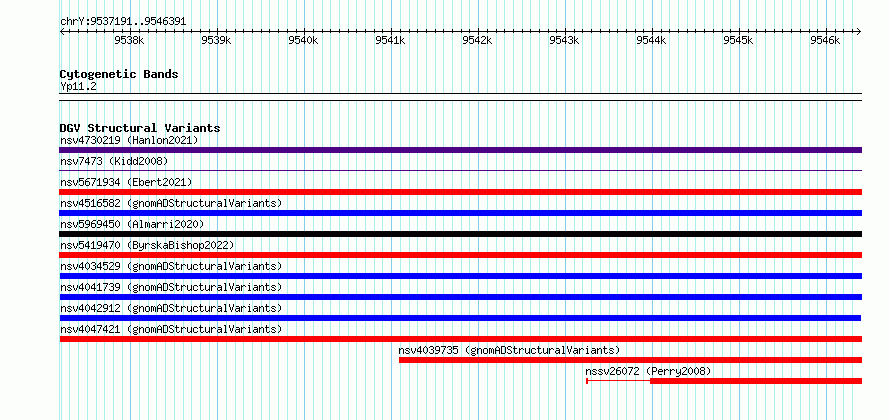Open the nsv7473 (Kidd2008) label

(114, 161)
